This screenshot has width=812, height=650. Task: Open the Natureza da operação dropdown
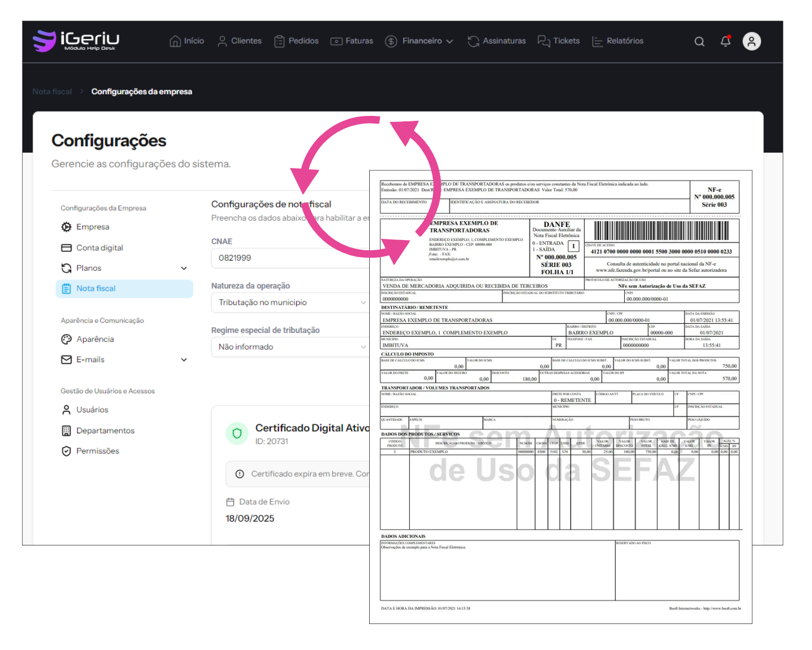click(x=290, y=302)
